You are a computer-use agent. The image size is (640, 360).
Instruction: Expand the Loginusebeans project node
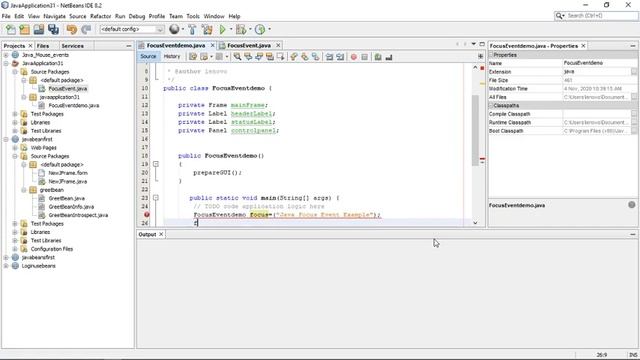[x=6, y=266]
